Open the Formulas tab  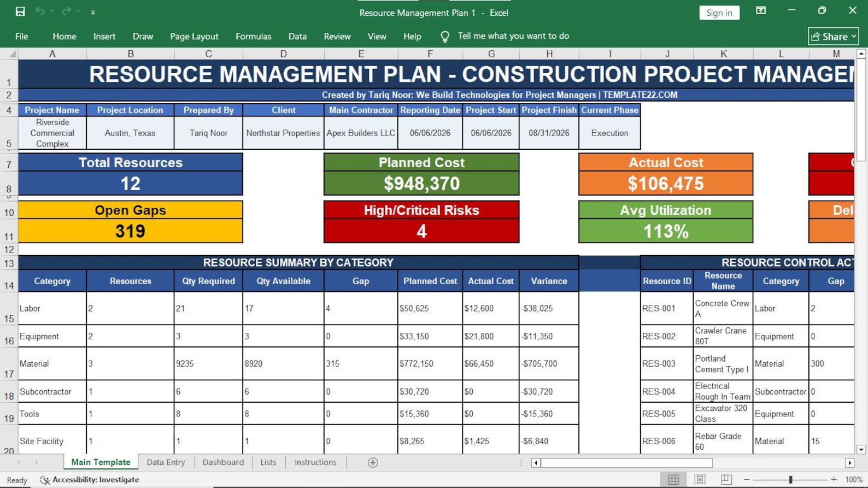253,36
